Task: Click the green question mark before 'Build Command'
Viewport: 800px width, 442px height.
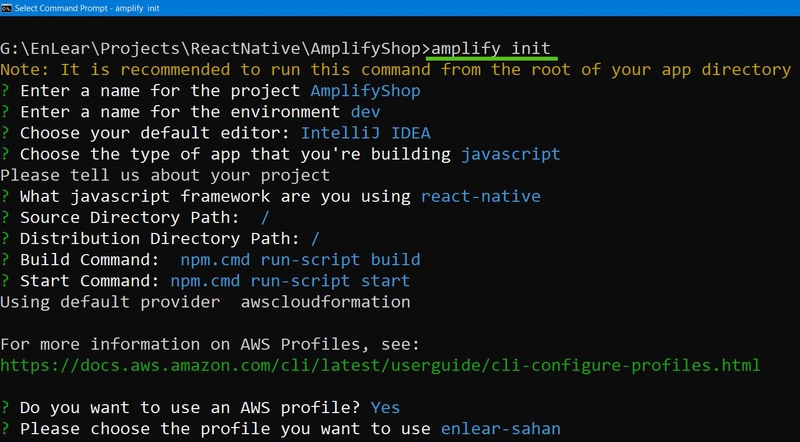Action: 5,260
